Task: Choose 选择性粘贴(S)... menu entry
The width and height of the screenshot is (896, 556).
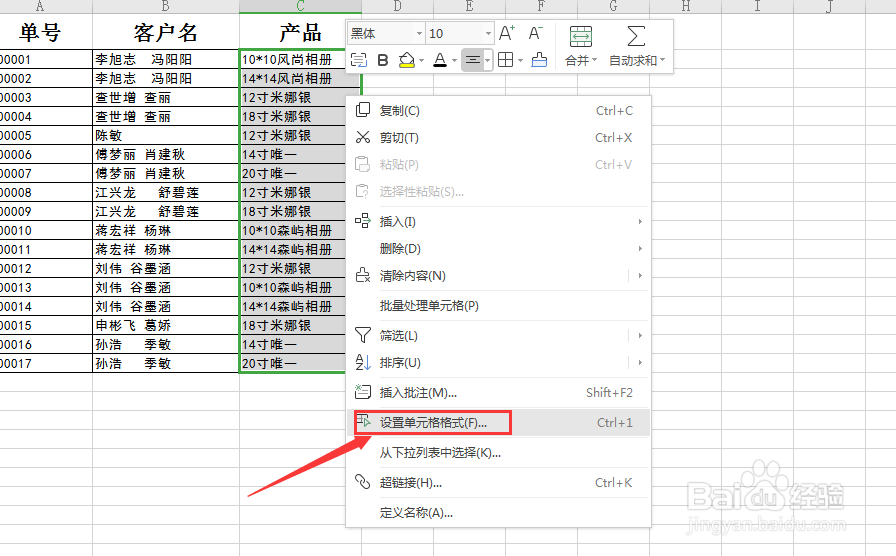Action: tap(498, 191)
